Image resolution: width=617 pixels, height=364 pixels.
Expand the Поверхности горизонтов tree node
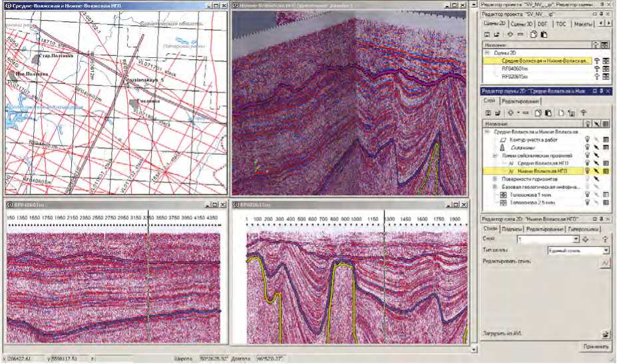coord(495,179)
